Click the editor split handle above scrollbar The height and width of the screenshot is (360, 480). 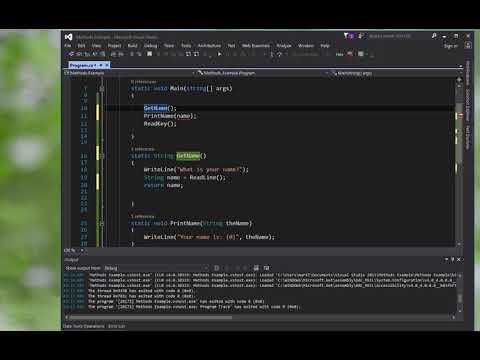[459, 80]
